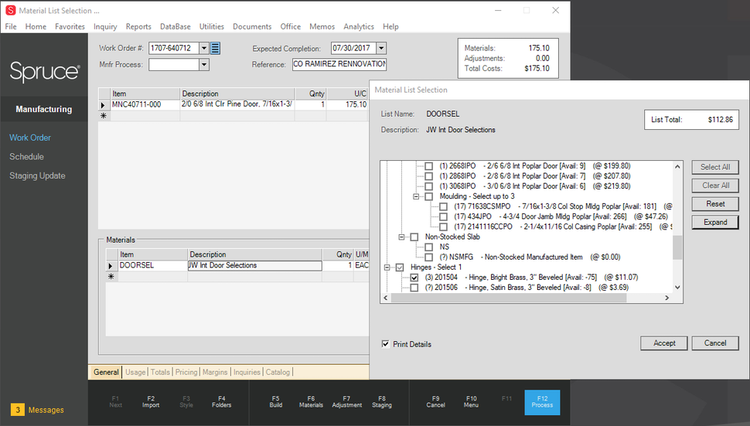Click the F8 Staging function key

pyautogui.click(x=382, y=402)
